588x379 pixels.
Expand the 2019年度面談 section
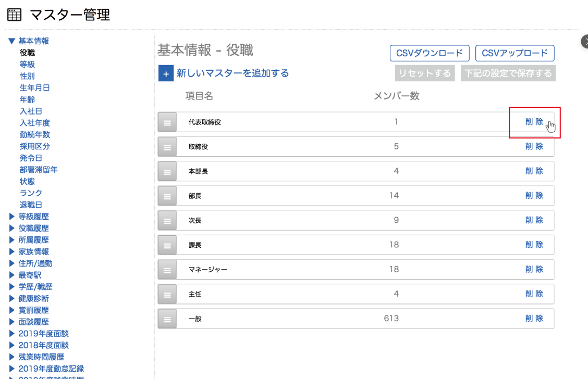pos(13,334)
